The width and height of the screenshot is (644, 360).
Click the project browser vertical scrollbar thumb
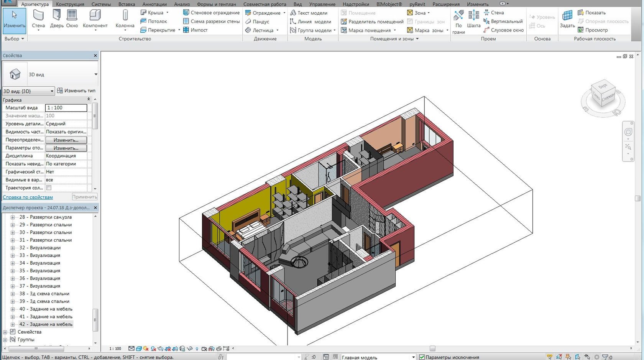click(x=95, y=320)
